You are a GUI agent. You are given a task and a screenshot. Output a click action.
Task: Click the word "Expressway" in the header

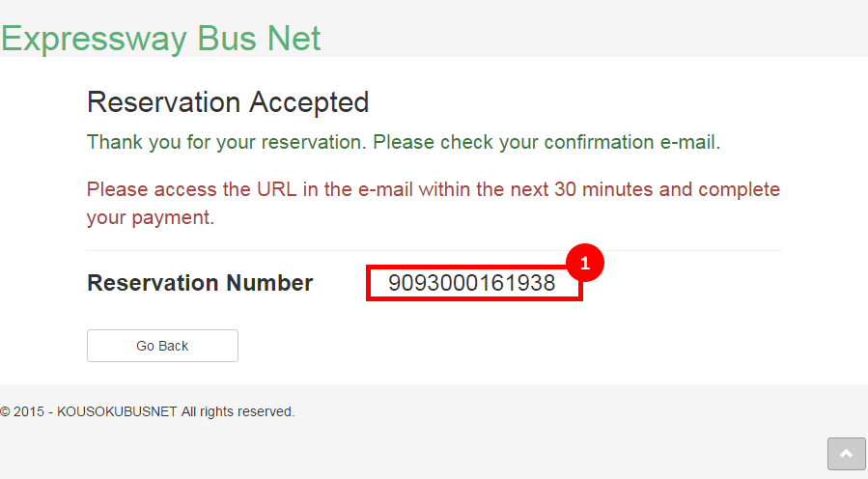(x=94, y=39)
